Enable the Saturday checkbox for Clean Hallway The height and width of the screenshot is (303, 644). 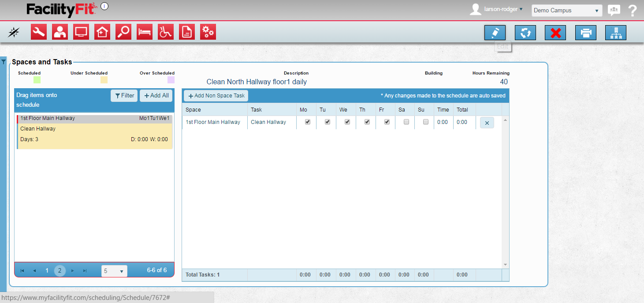tap(406, 122)
